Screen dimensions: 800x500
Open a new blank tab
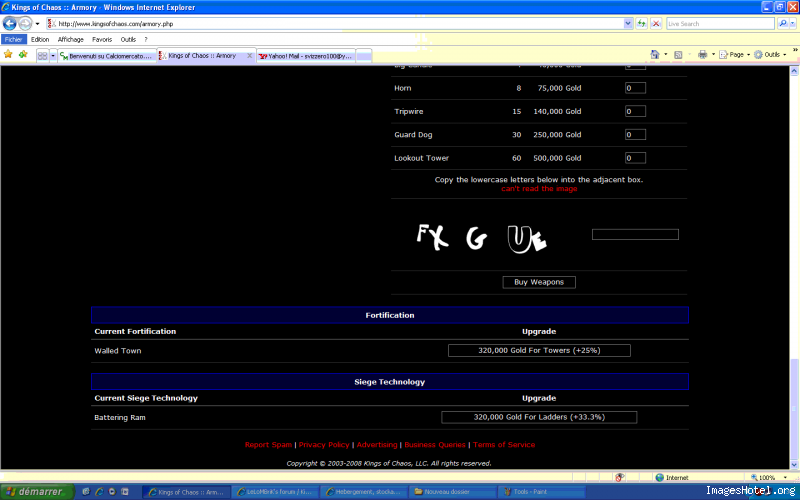click(364, 56)
